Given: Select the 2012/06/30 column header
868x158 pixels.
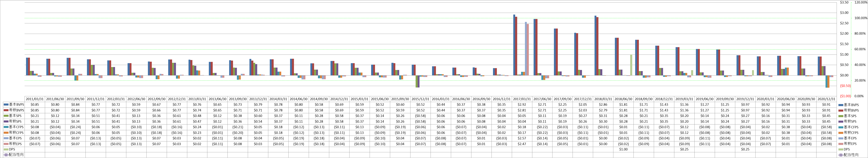Looking at the screenshot, I should tap(136, 99).
